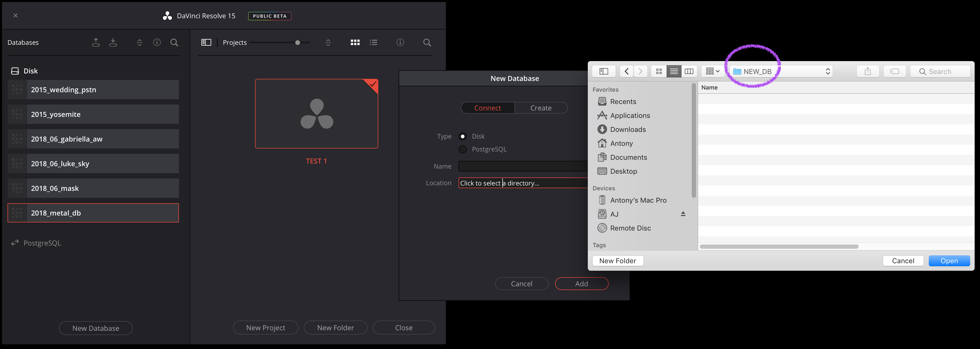Toggle the Finder dialog sidebar button

tap(604, 71)
